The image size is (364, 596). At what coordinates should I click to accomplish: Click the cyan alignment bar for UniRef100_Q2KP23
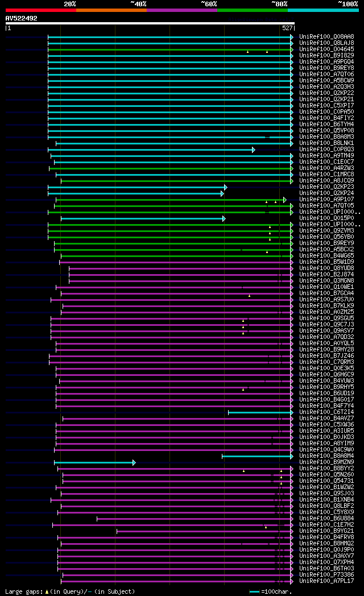(x=138, y=188)
